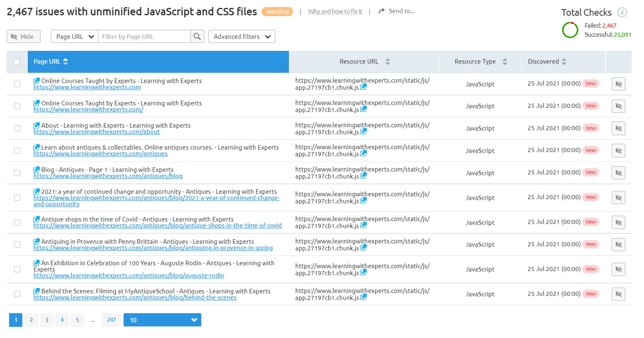Click the pagination ellipsis

[93, 320]
